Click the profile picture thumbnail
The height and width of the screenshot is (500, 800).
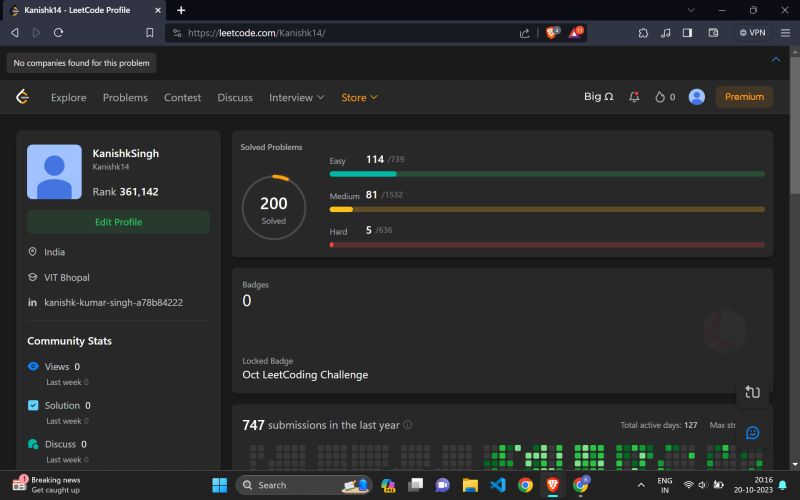click(x=54, y=171)
